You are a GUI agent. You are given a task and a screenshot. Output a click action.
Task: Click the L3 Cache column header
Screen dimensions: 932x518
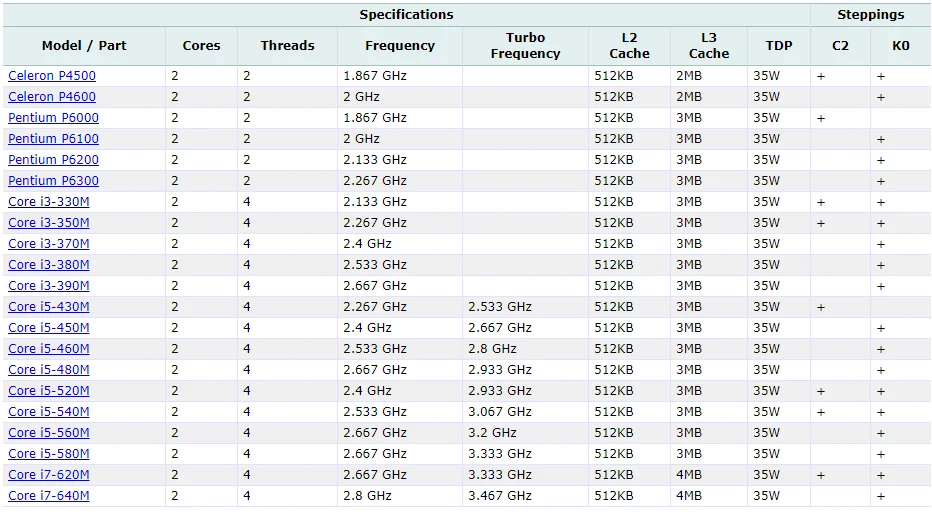(x=709, y=46)
